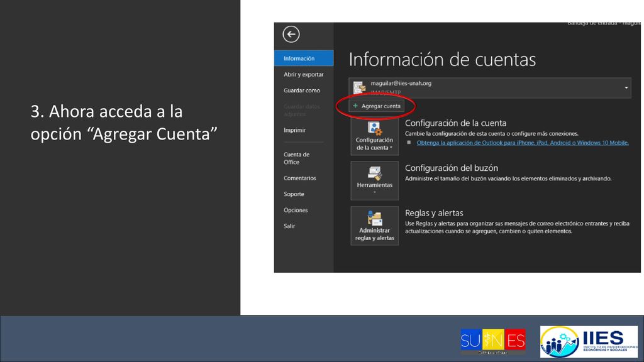This screenshot has width=644, height=362.
Task: Open the Información tab
Action: click(304, 58)
